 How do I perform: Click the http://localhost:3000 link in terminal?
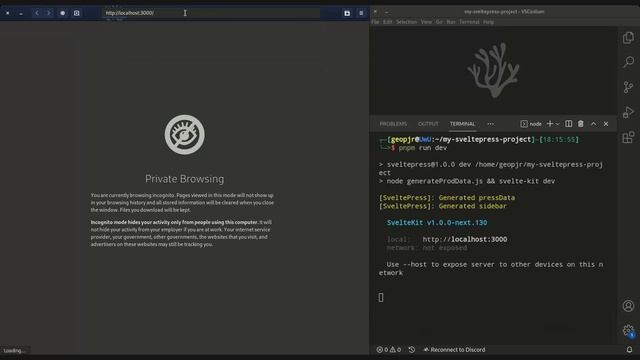coord(464,239)
